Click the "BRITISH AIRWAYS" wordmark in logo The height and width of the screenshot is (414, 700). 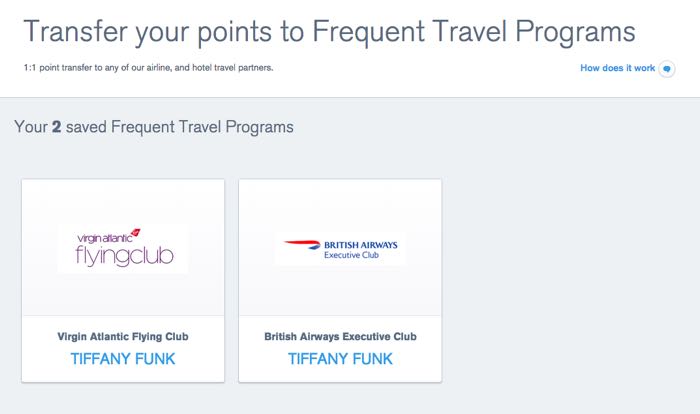tap(361, 245)
